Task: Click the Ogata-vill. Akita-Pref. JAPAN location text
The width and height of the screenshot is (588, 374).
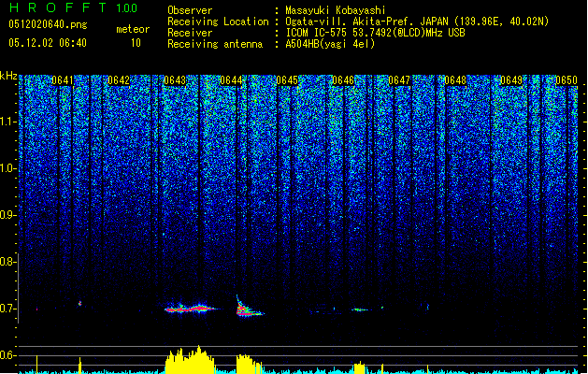Action: click(x=417, y=22)
